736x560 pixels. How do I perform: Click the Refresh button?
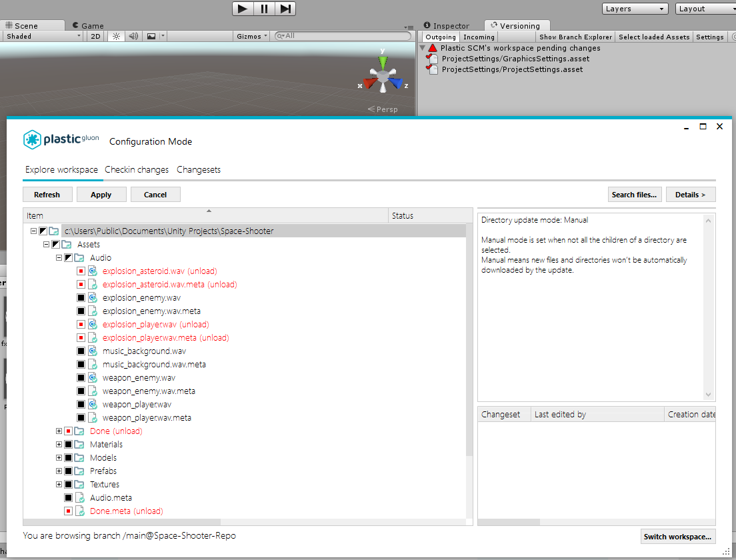pyautogui.click(x=47, y=194)
